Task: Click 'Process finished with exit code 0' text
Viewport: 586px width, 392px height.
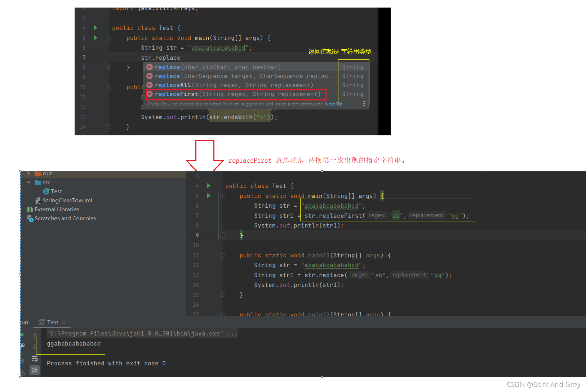Action: pyautogui.click(x=106, y=364)
